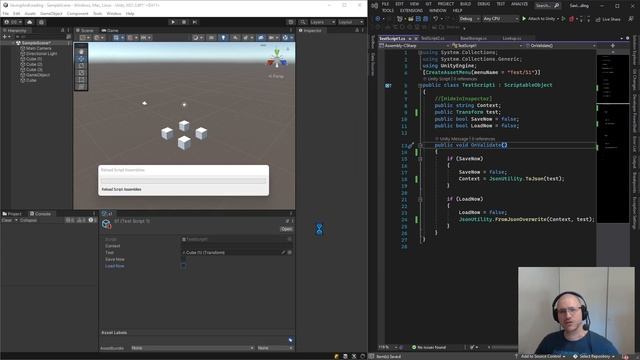Click the scene orientation gizmo
The height and width of the screenshot is (360, 640).
(277, 59)
